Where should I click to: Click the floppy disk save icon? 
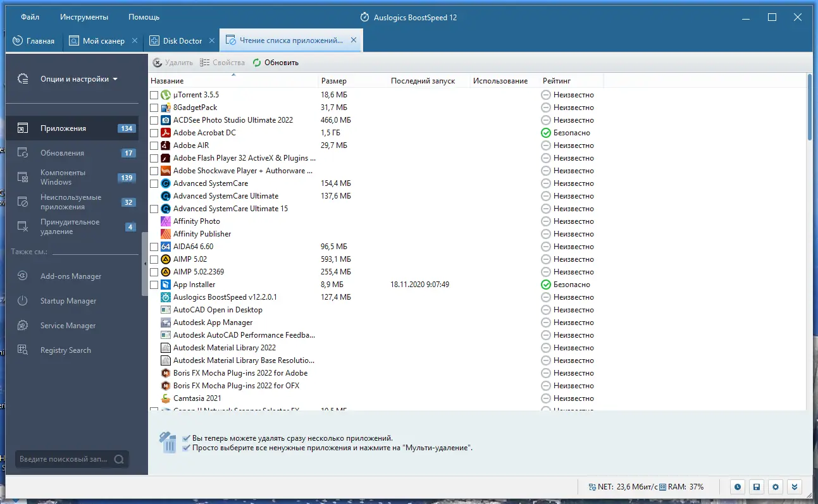pyautogui.click(x=756, y=487)
